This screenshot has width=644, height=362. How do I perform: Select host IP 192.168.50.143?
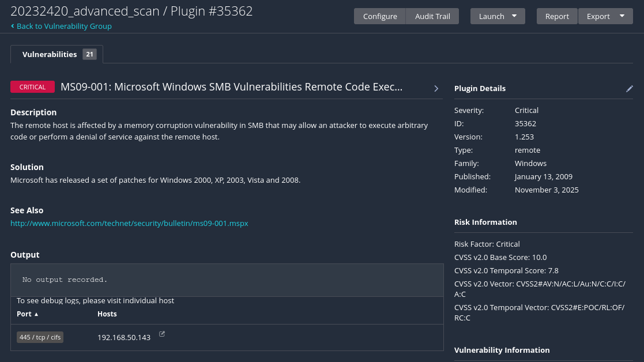[x=124, y=337]
